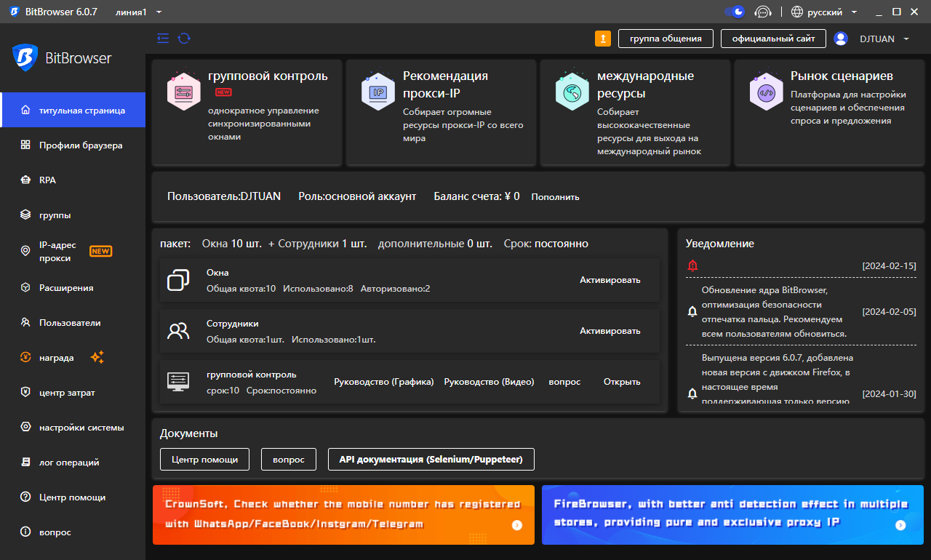Click the Рынок сценариев code icon
This screenshot has height=560, width=931.
(767, 92)
